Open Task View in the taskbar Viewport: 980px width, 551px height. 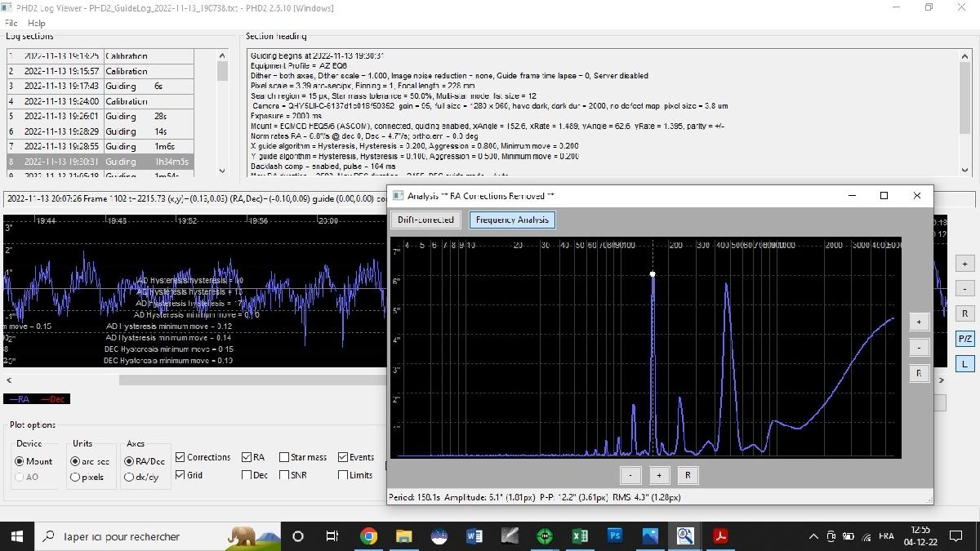tap(332, 536)
